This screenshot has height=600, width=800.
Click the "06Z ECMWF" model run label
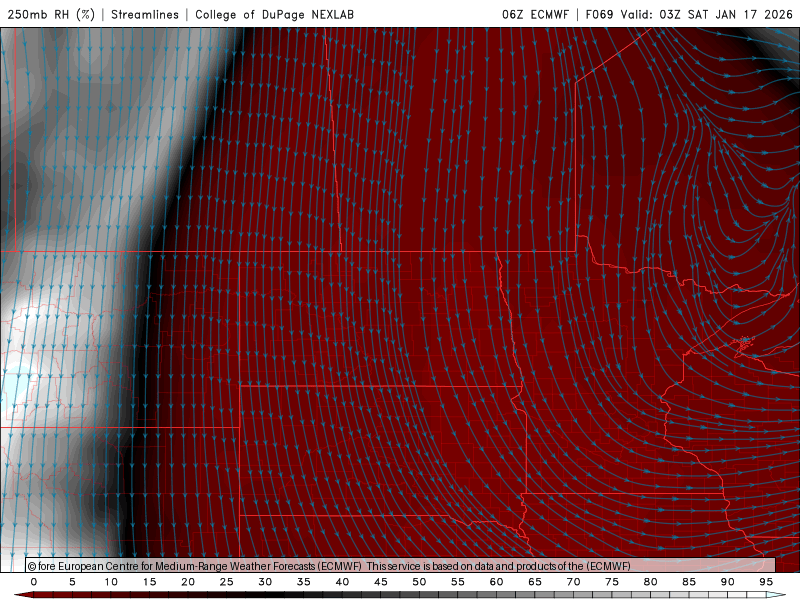coord(535,14)
